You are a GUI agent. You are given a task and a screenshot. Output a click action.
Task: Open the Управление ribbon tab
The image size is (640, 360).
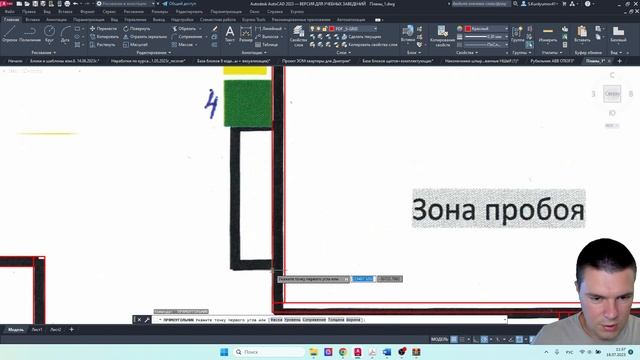[135, 20]
